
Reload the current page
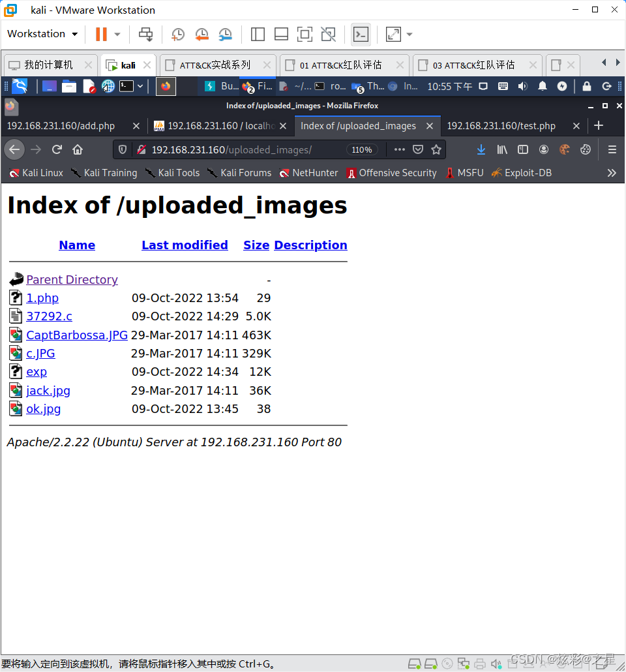pos(57,149)
